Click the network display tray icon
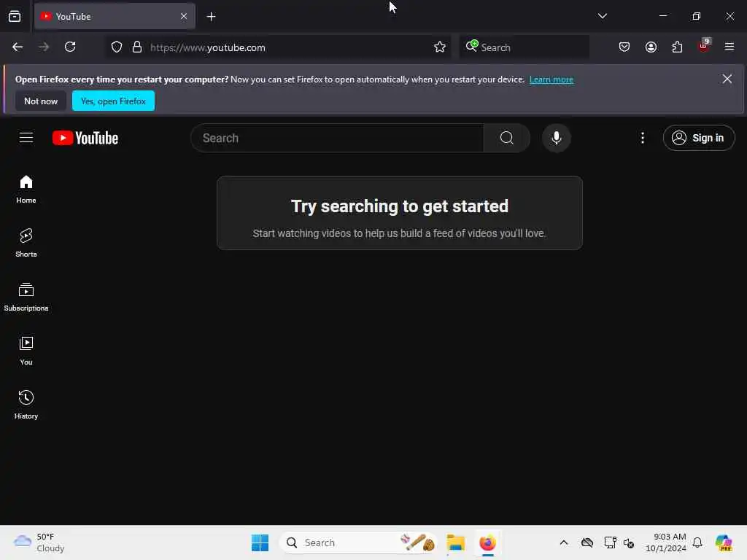 point(611,542)
